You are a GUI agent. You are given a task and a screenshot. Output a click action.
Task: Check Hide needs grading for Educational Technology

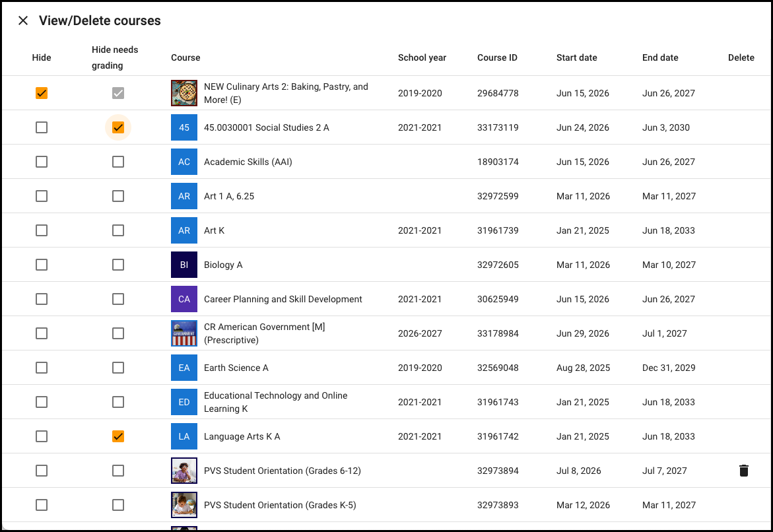click(x=118, y=403)
